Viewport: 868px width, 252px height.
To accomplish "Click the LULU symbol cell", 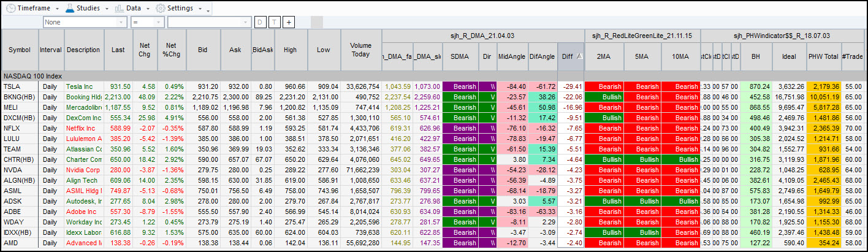I will [x=20, y=138].
